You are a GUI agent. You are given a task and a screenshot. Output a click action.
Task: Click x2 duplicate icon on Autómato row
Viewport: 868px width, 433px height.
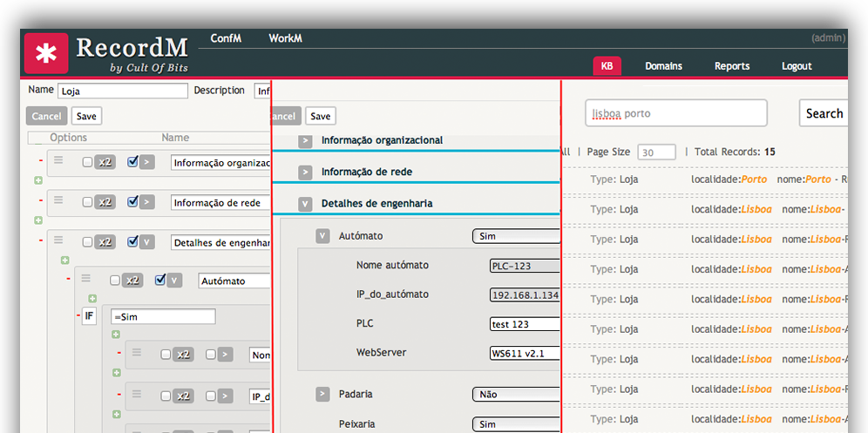pyautogui.click(x=132, y=281)
